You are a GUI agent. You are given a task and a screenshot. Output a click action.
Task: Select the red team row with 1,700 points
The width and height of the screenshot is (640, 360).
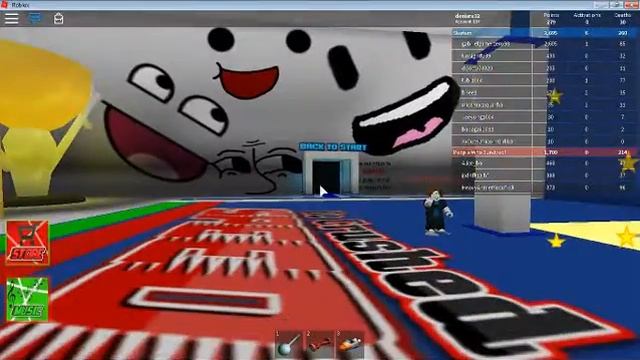(545, 152)
